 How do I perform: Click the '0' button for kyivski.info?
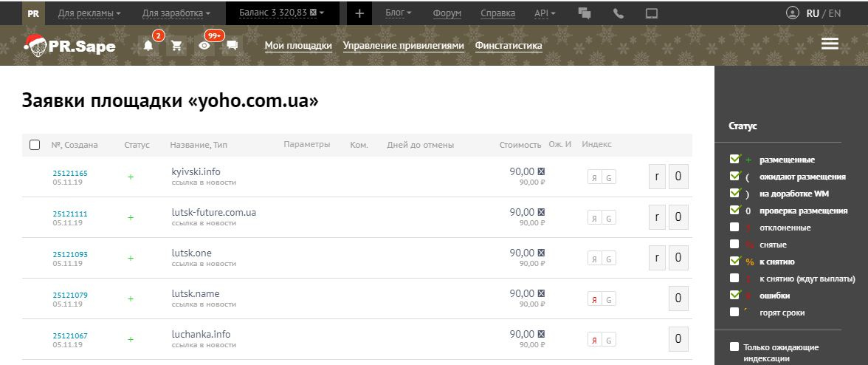[x=678, y=177]
